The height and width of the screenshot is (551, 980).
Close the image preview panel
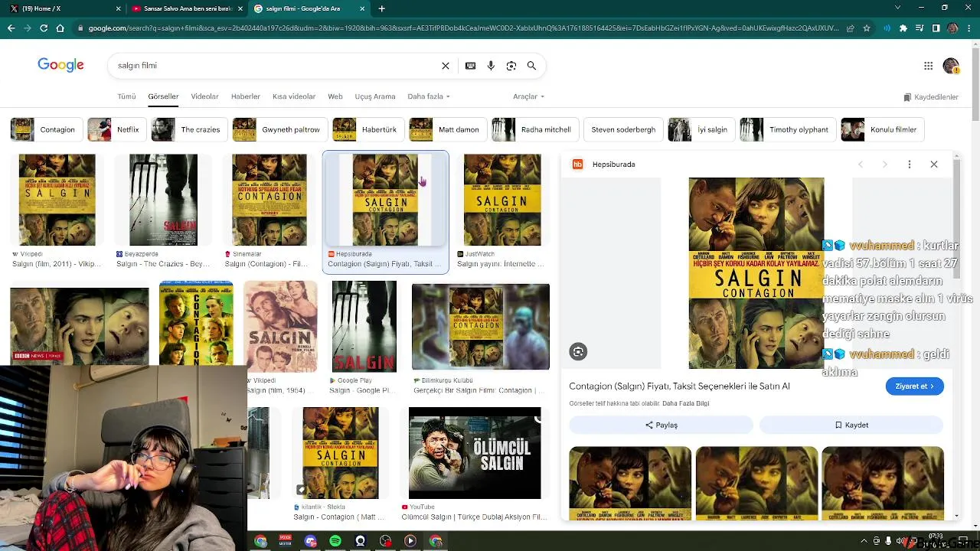pos(934,165)
